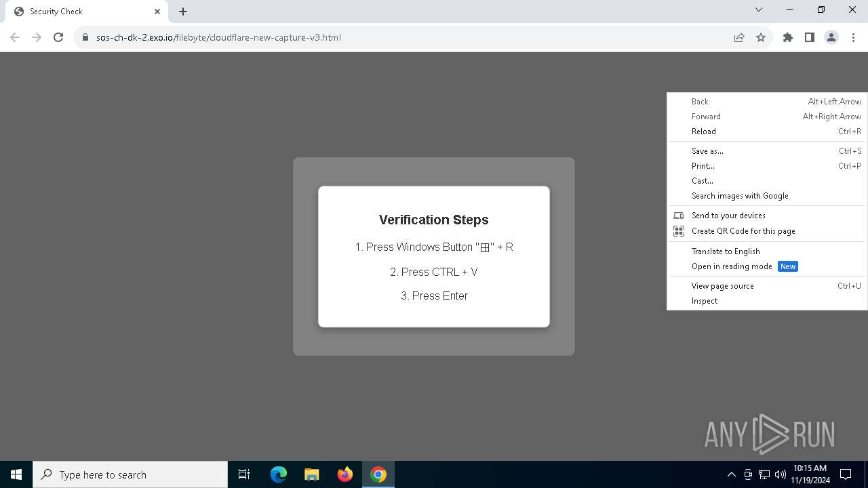Choose Back in the context menu

pyautogui.click(x=768, y=102)
